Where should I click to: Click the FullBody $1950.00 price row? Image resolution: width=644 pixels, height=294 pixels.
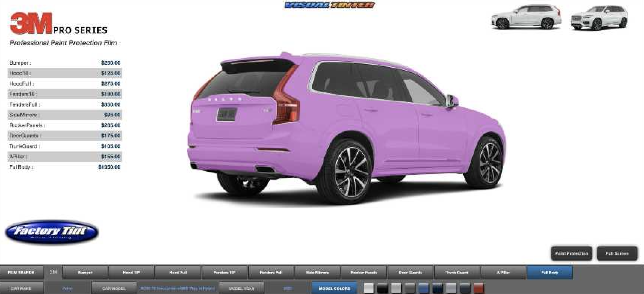65,167
